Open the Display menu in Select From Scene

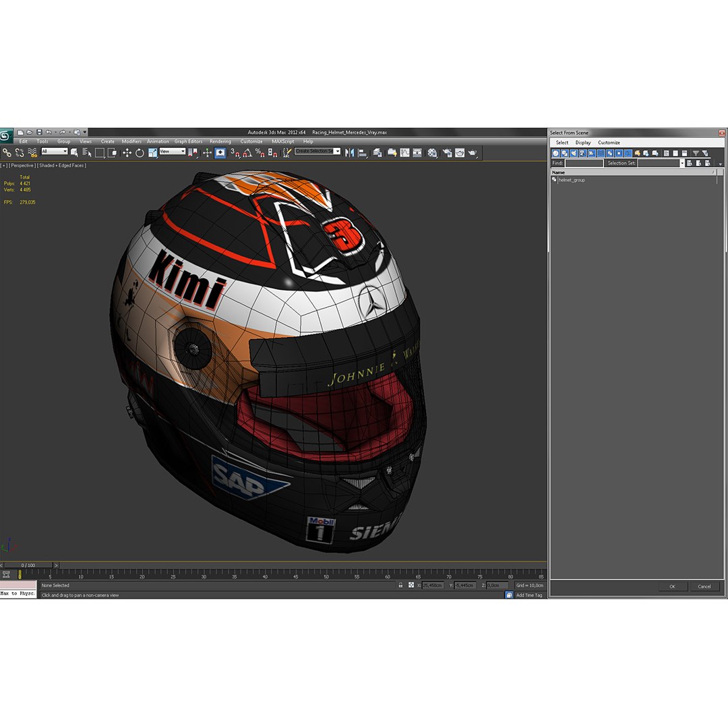click(582, 142)
